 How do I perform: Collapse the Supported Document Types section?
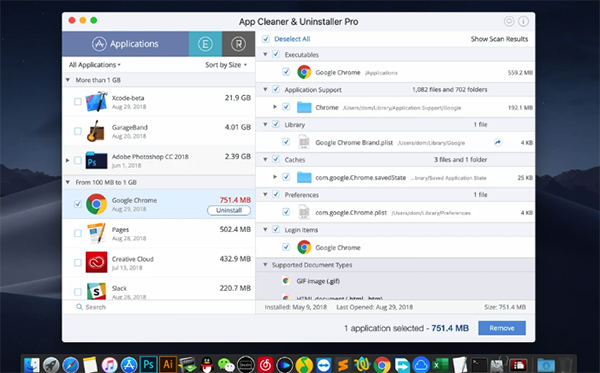[265, 265]
